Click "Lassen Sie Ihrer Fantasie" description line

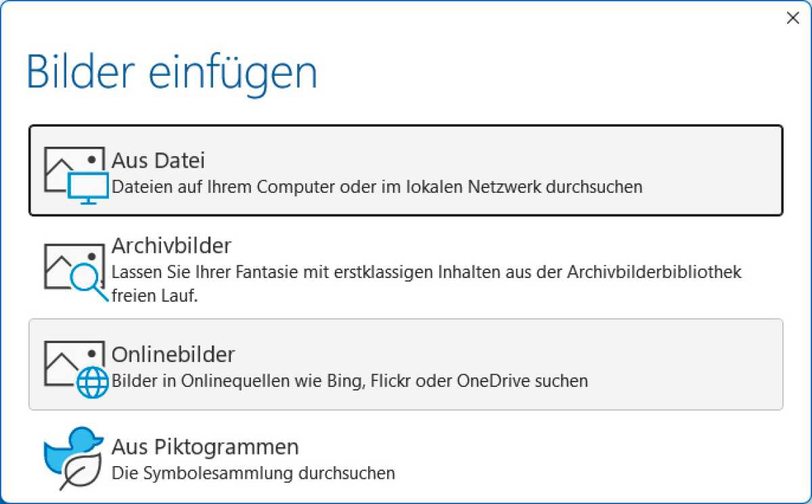click(x=426, y=273)
